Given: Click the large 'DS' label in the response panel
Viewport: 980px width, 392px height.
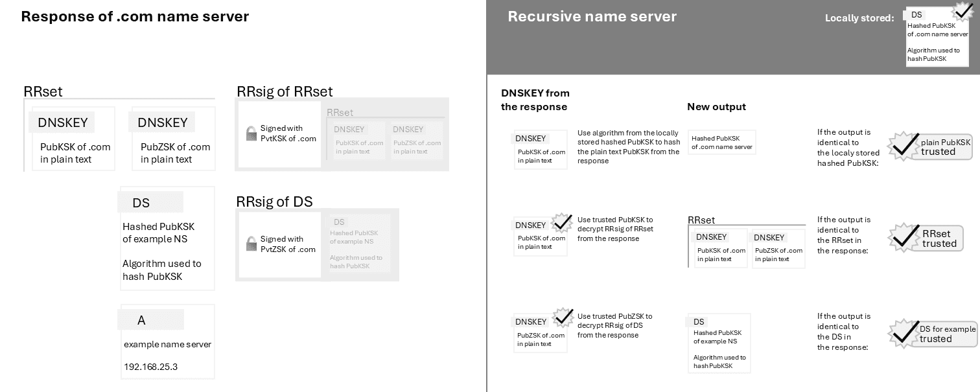Looking at the screenshot, I should tap(150, 203).
